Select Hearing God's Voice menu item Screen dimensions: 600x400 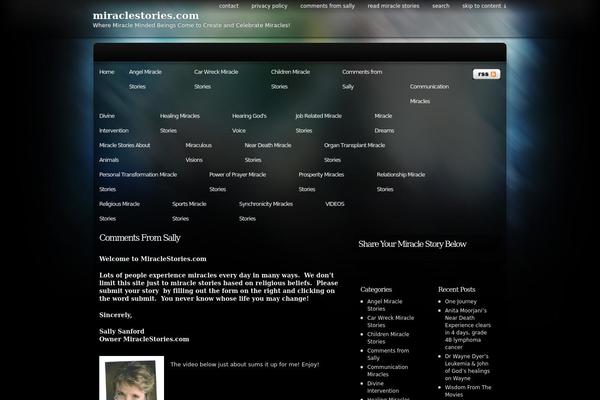249,123
